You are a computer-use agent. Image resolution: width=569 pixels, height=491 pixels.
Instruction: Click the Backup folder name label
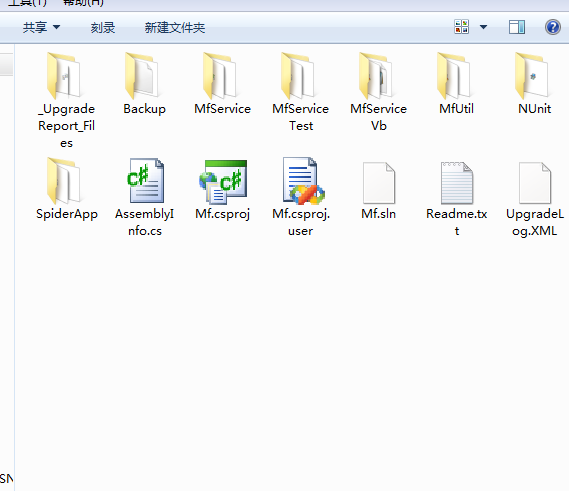point(144,109)
